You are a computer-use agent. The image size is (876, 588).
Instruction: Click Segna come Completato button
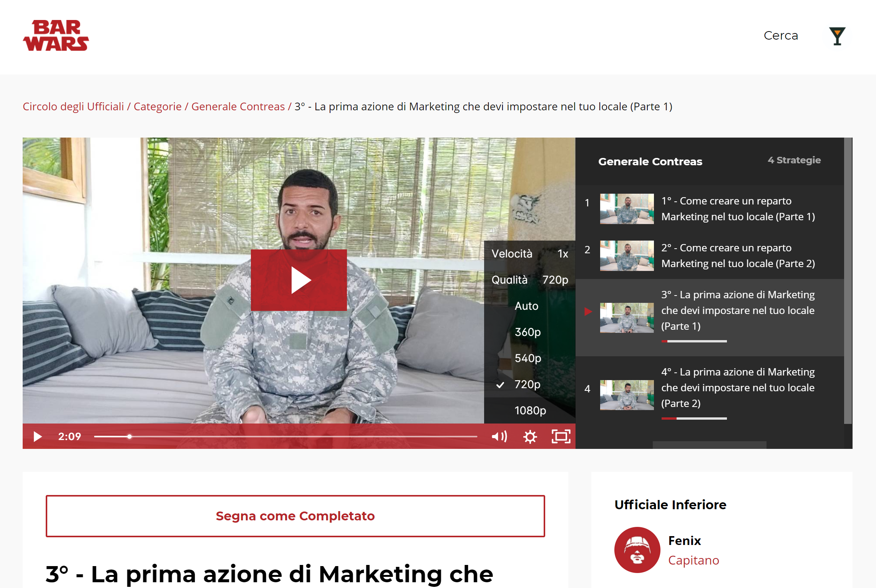click(295, 516)
